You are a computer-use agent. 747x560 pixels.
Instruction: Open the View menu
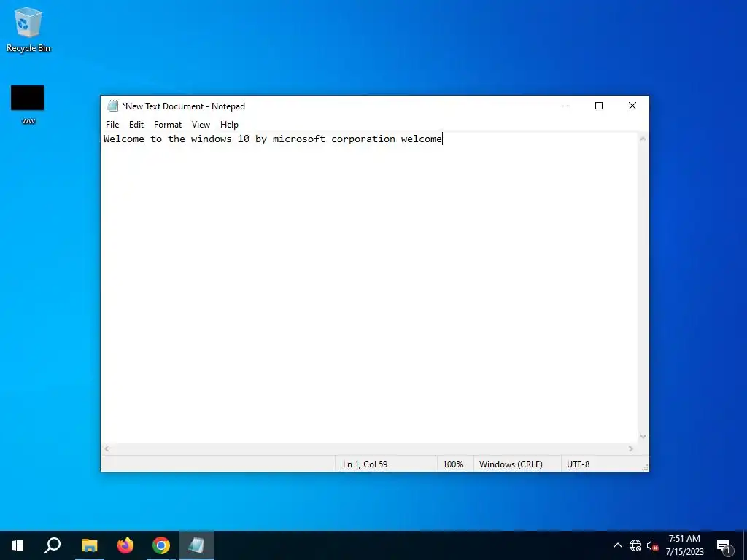coord(201,124)
